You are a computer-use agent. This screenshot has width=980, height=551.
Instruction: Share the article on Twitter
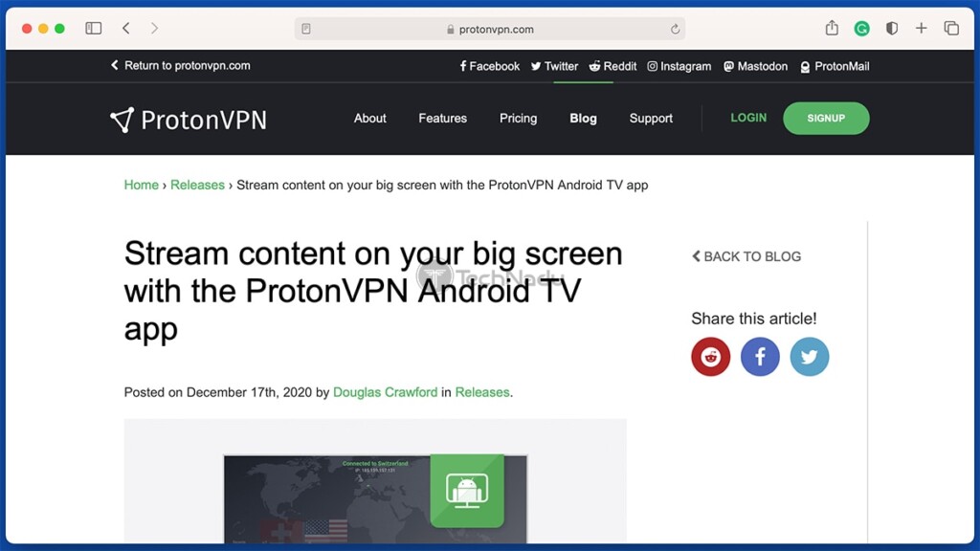pos(810,357)
